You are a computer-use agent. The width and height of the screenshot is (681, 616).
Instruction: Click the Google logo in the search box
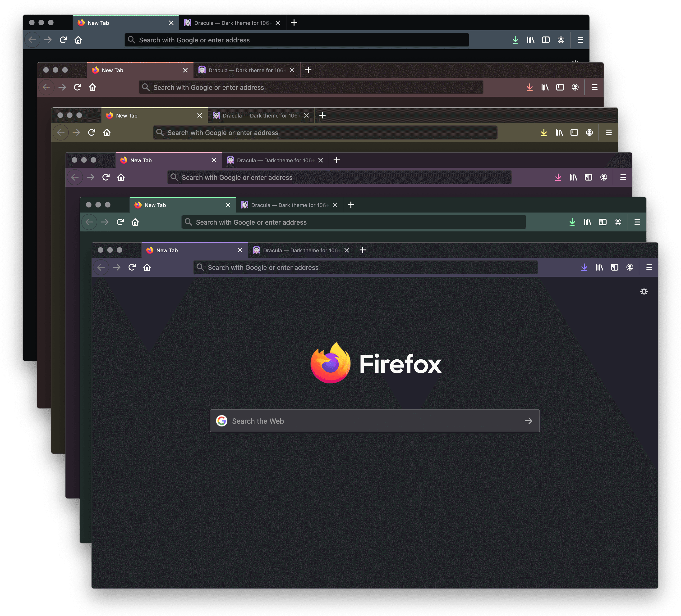coord(222,421)
